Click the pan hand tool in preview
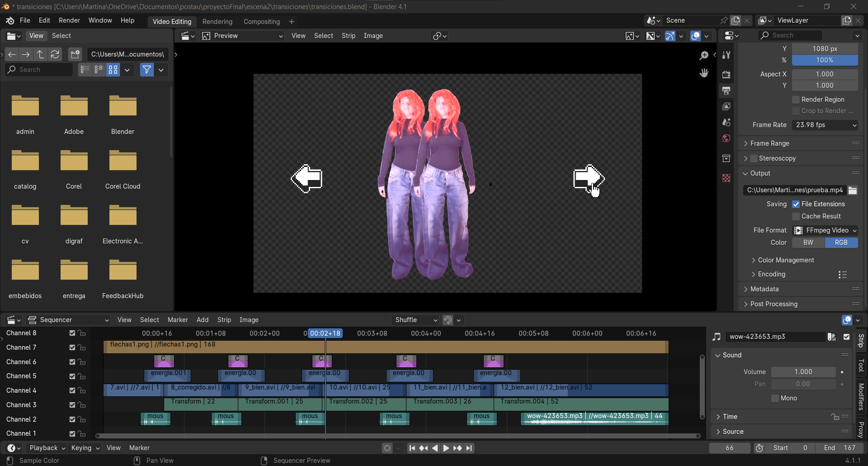The height and width of the screenshot is (466, 868). pyautogui.click(x=704, y=73)
